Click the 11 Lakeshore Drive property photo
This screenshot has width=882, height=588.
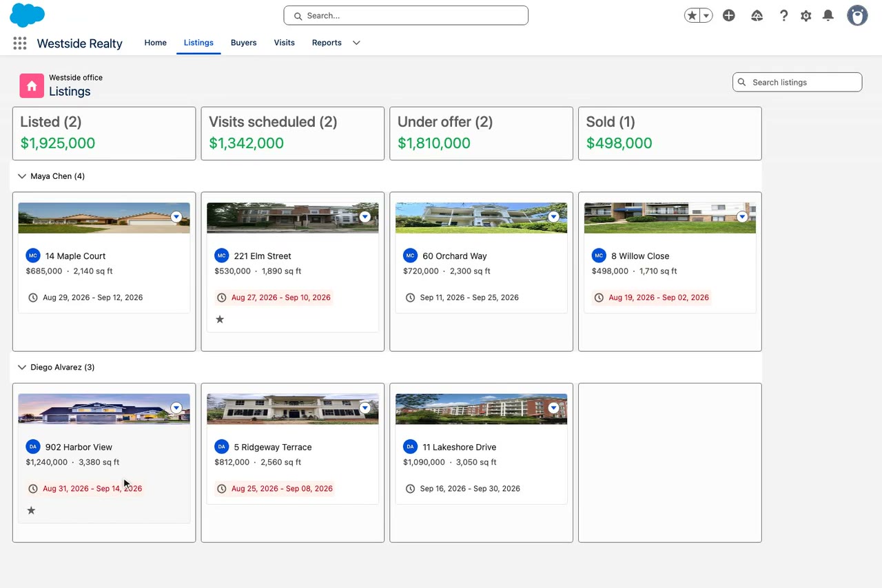[x=482, y=409]
